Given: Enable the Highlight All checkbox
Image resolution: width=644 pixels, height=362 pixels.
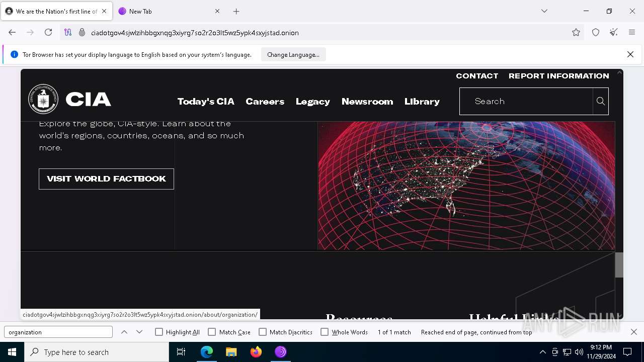Looking at the screenshot, I should point(159,332).
